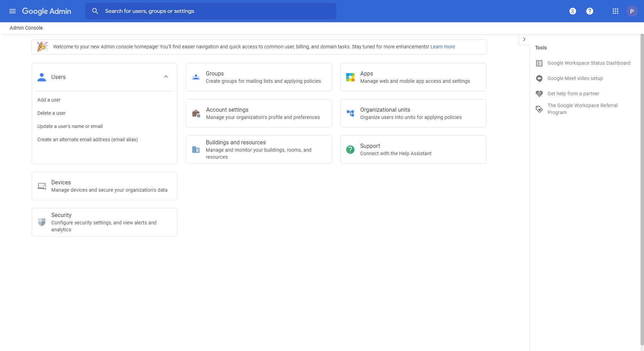Open Google Workspace Status Dashboard
Screen dimensions: 644x351
coord(589,63)
